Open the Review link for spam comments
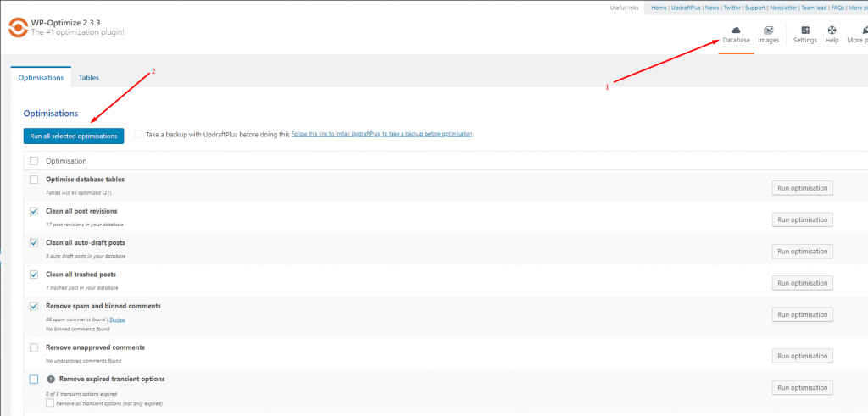 117,319
